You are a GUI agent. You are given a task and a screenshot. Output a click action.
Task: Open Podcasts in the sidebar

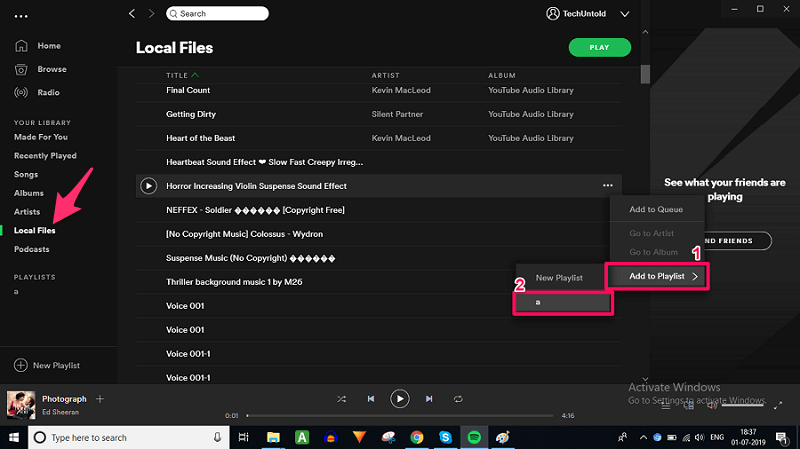coord(32,249)
